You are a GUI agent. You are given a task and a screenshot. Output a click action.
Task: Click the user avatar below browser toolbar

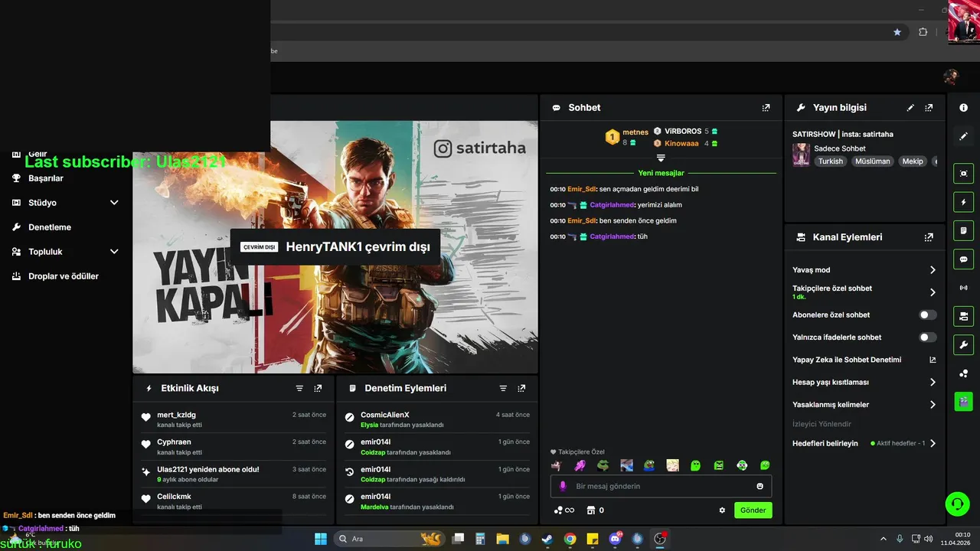pyautogui.click(x=951, y=77)
